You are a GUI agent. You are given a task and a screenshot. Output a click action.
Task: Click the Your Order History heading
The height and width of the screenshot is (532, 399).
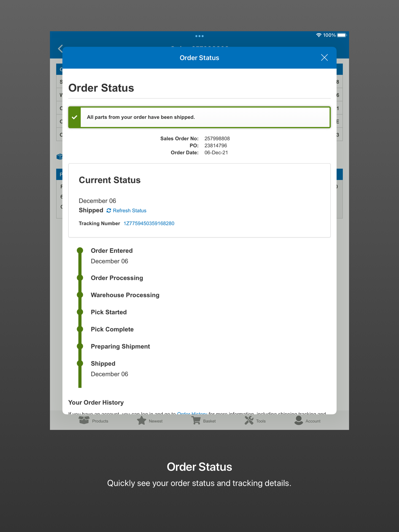point(96,402)
